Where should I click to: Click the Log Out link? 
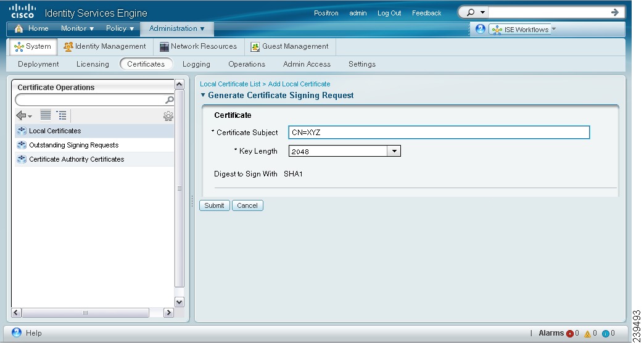tap(389, 13)
